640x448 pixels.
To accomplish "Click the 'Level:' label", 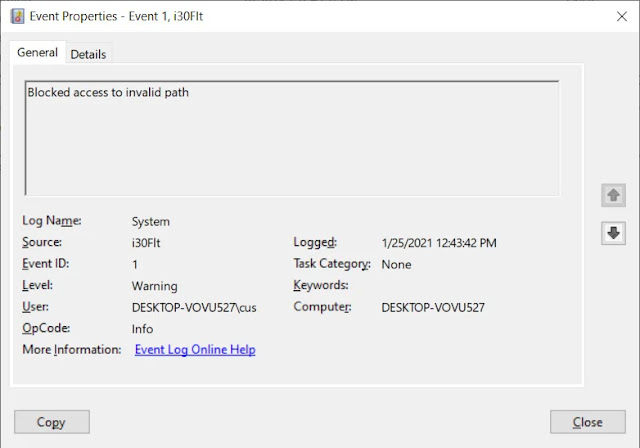I will pyautogui.click(x=38, y=285).
